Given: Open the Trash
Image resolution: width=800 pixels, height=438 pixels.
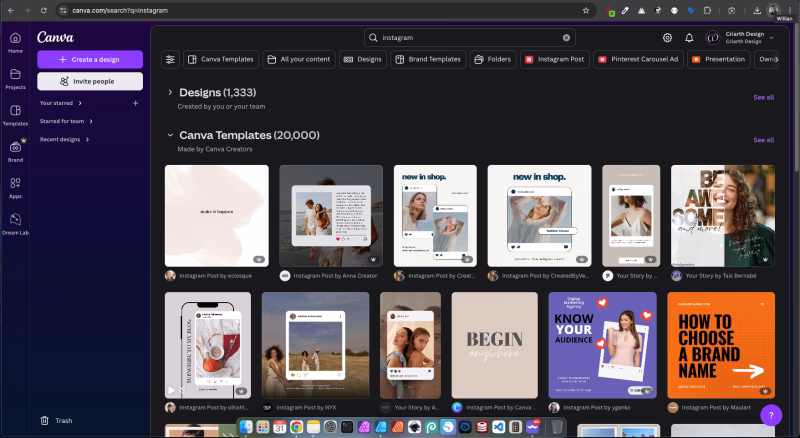Looking at the screenshot, I should (x=56, y=421).
